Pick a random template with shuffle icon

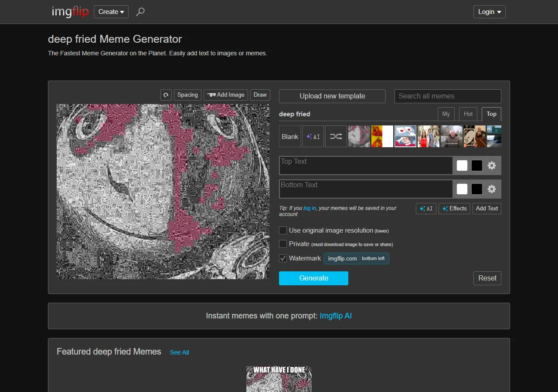336,136
